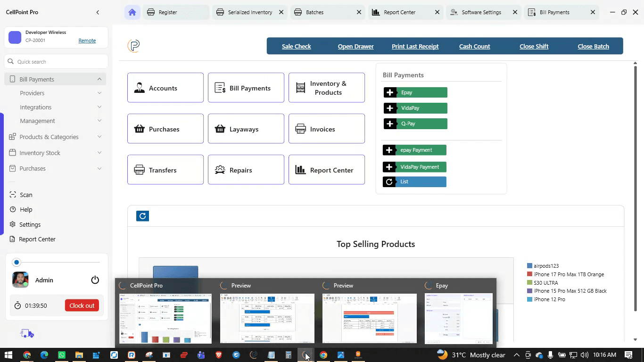
Task: Add a new Epay bill payment
Action: coord(415,92)
